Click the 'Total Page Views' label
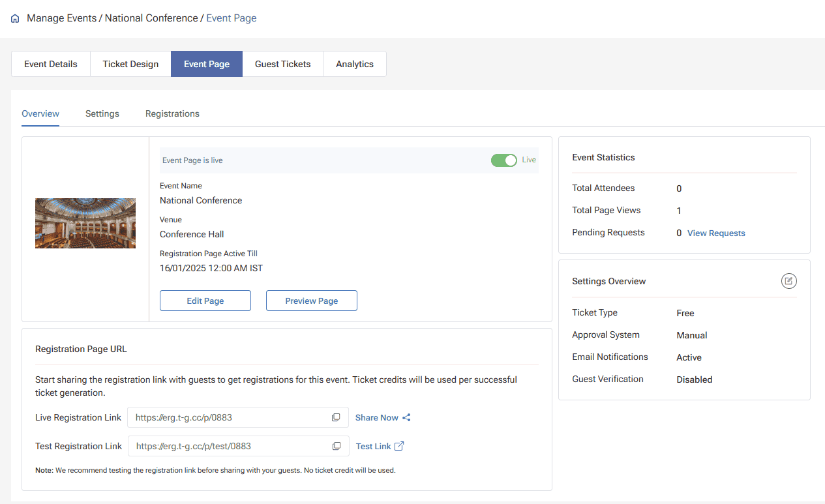825x504 pixels. (607, 210)
